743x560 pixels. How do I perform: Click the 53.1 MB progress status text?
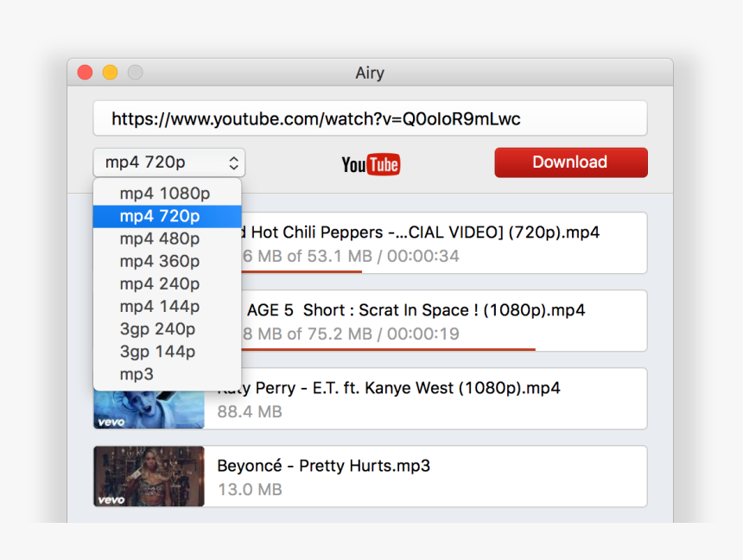351,256
